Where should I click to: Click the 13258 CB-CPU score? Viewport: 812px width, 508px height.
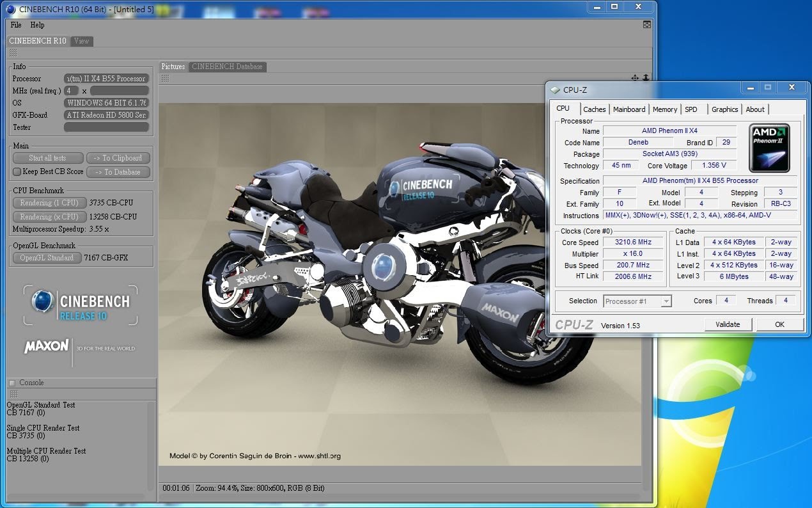113,217
